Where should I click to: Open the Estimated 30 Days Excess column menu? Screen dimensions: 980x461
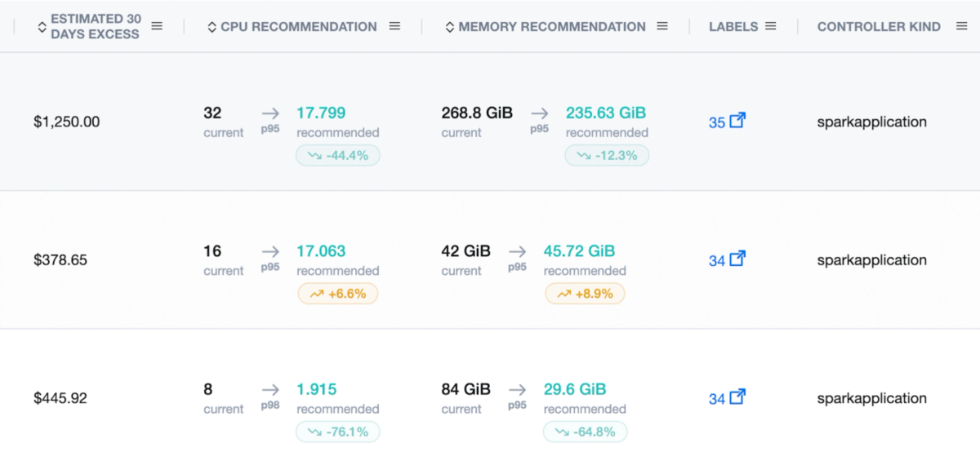pos(157,26)
